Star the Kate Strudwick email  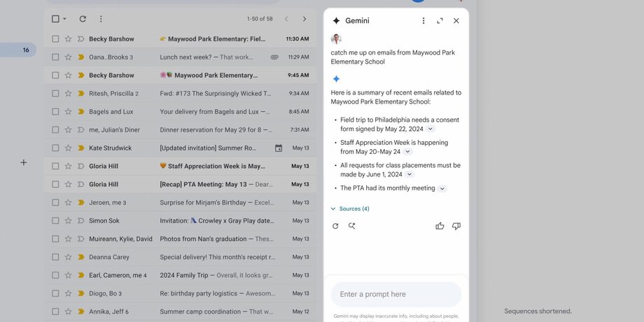[68, 148]
